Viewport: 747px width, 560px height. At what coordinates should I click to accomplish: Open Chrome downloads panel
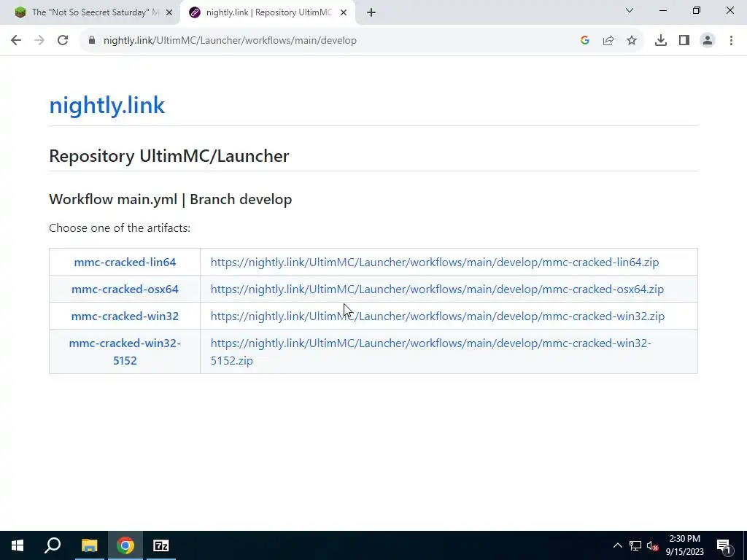tap(661, 41)
